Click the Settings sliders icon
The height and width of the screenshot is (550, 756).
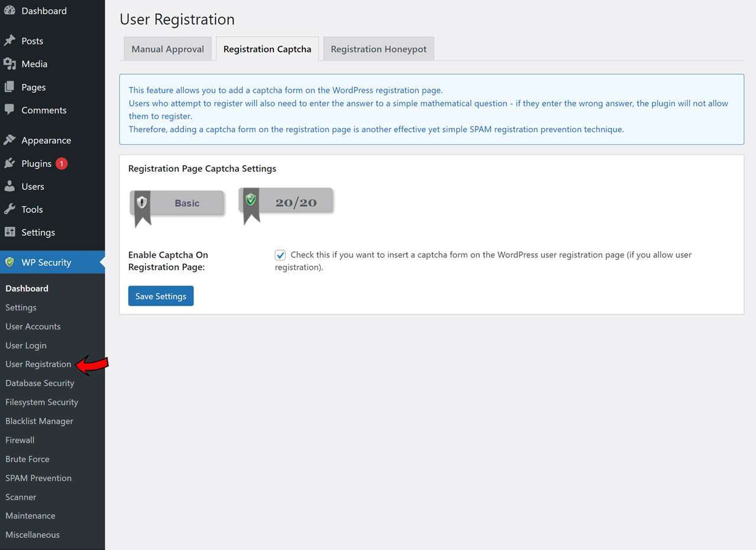[9, 232]
